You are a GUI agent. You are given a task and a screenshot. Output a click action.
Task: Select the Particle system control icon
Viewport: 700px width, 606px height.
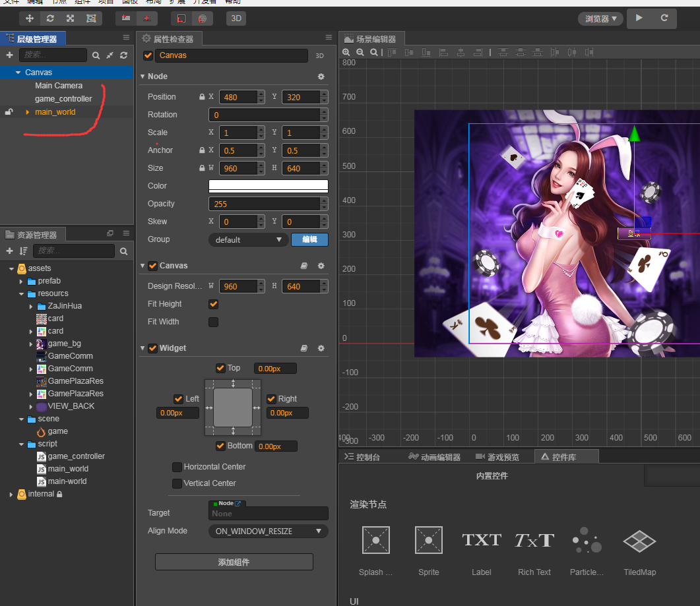[587, 540]
